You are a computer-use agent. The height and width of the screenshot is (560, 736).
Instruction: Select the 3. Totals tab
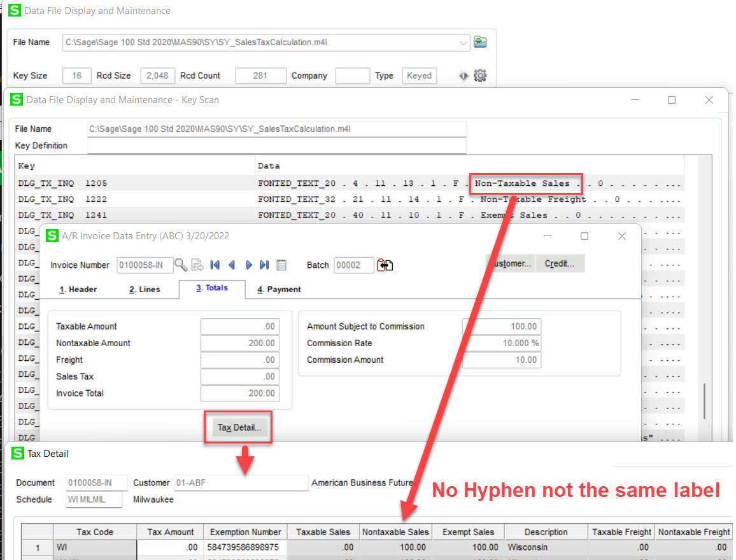click(211, 288)
